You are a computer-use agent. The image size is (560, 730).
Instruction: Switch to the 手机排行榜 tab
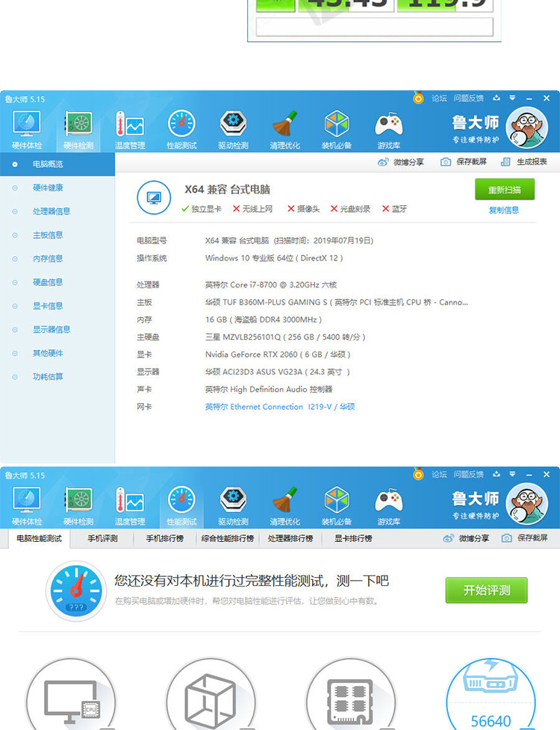[164, 539]
